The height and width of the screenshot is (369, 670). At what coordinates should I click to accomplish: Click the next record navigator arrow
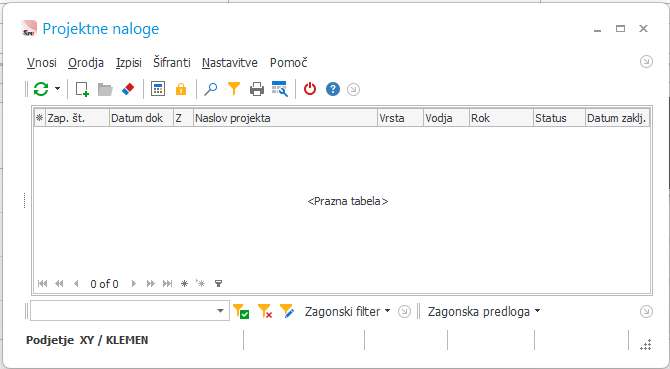[134, 284]
